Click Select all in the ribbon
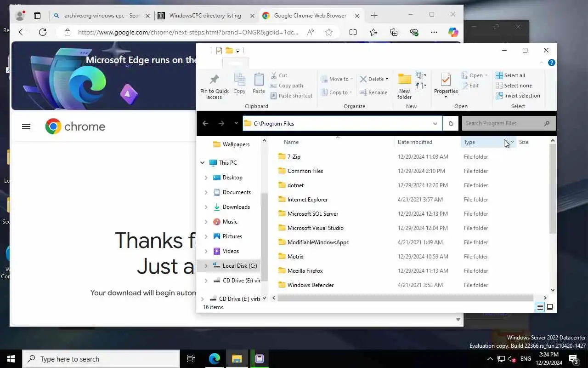Image resolution: width=588 pixels, height=368 pixels. [x=510, y=75]
